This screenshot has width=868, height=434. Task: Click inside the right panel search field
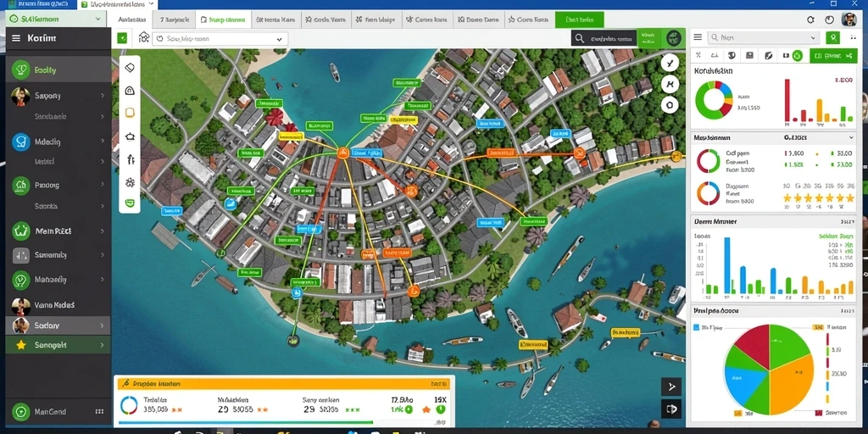(764, 37)
